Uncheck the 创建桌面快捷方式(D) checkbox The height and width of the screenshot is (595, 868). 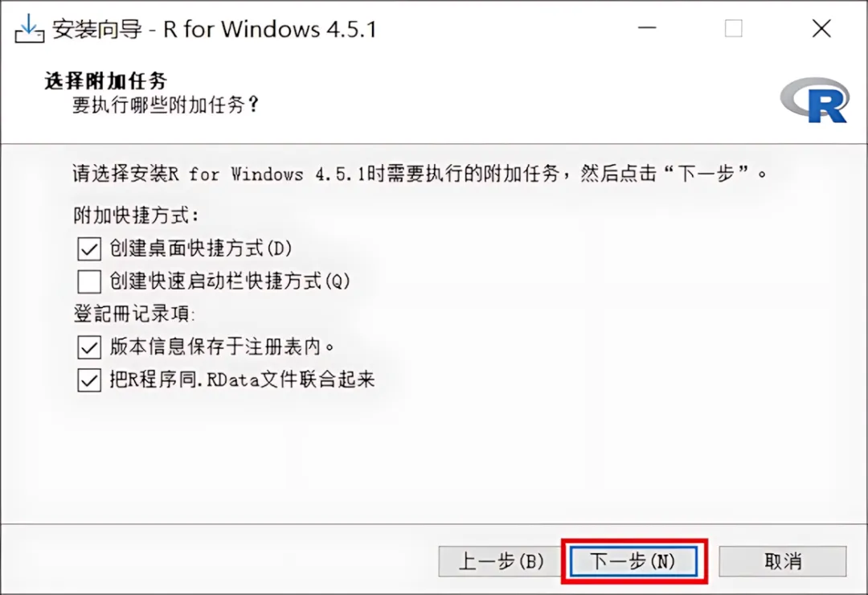89,248
